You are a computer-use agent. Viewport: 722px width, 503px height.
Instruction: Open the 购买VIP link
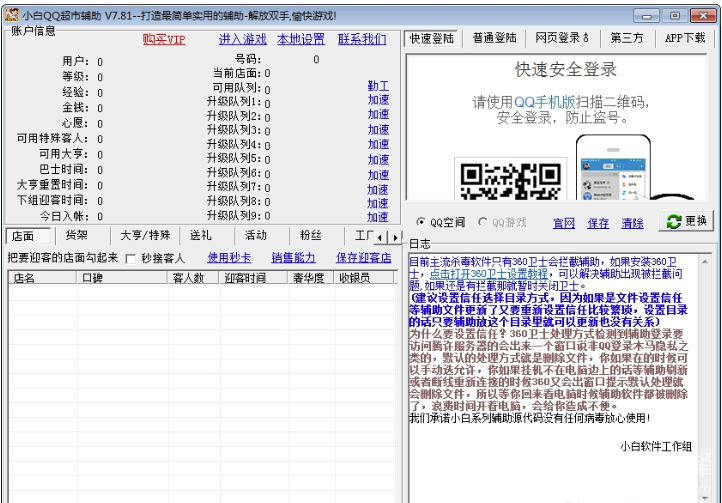[164, 40]
